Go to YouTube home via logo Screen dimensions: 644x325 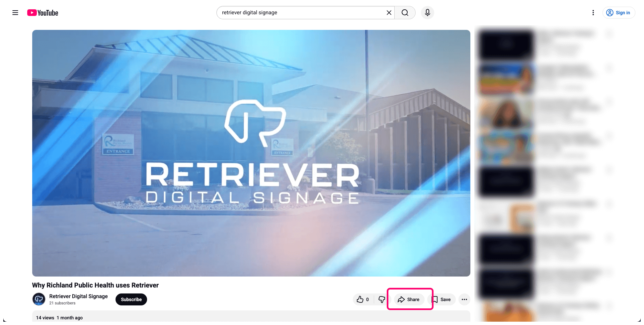coord(43,13)
